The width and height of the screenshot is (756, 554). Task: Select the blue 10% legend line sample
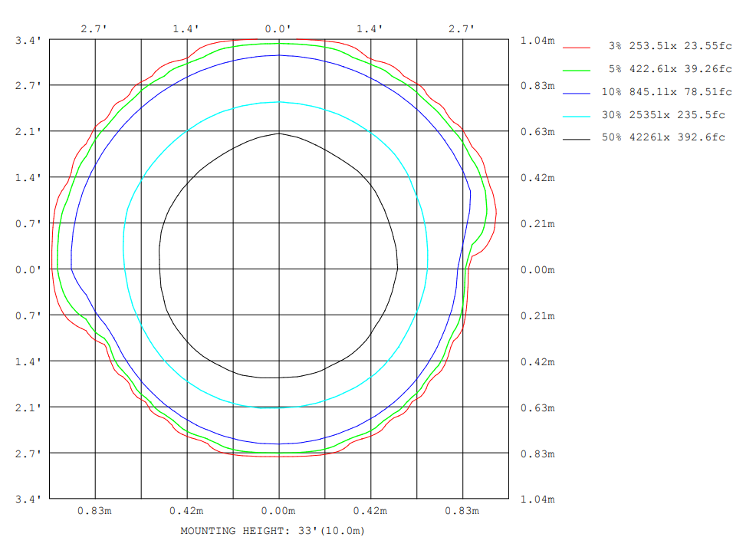click(576, 93)
